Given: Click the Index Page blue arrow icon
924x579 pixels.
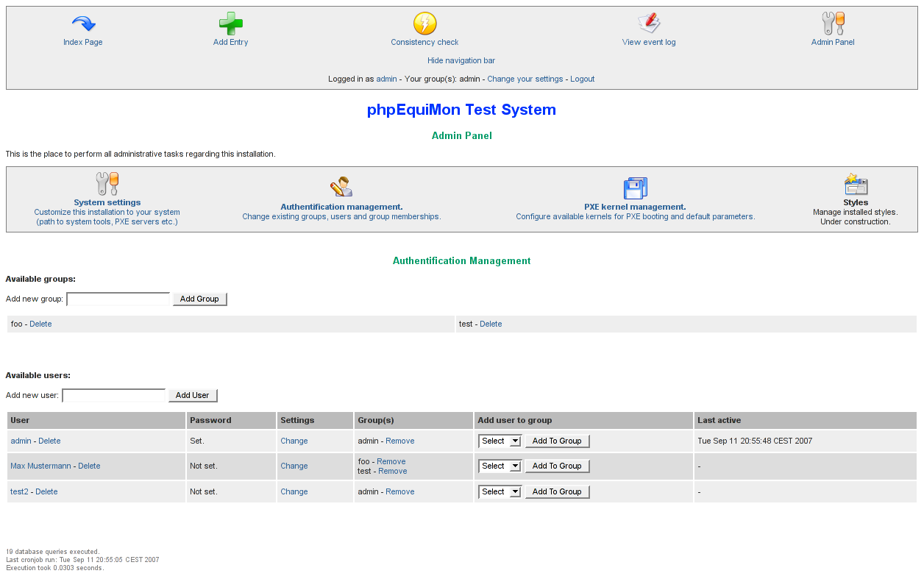Looking at the screenshot, I should tap(83, 24).
